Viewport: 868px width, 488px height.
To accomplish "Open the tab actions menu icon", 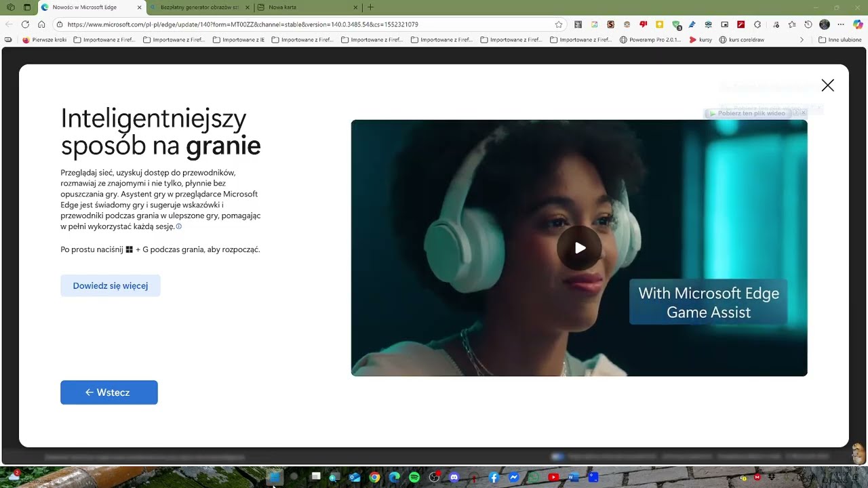I will [27, 7].
